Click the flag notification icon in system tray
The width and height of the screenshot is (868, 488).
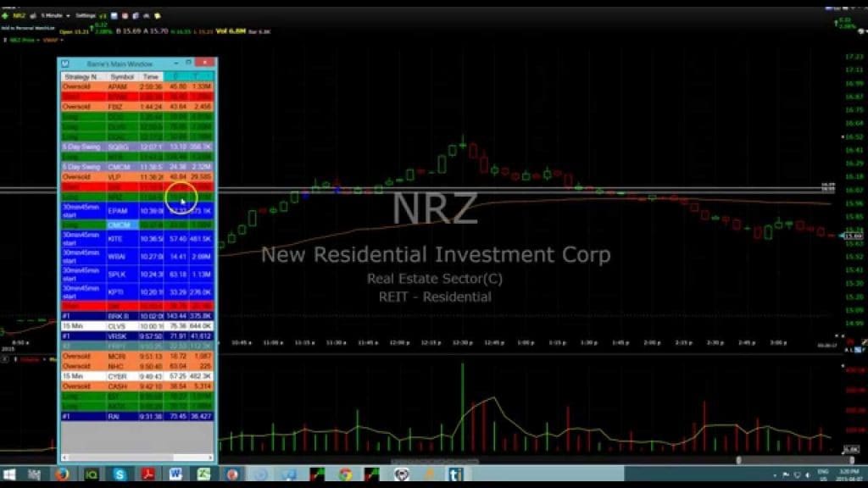(x=786, y=474)
